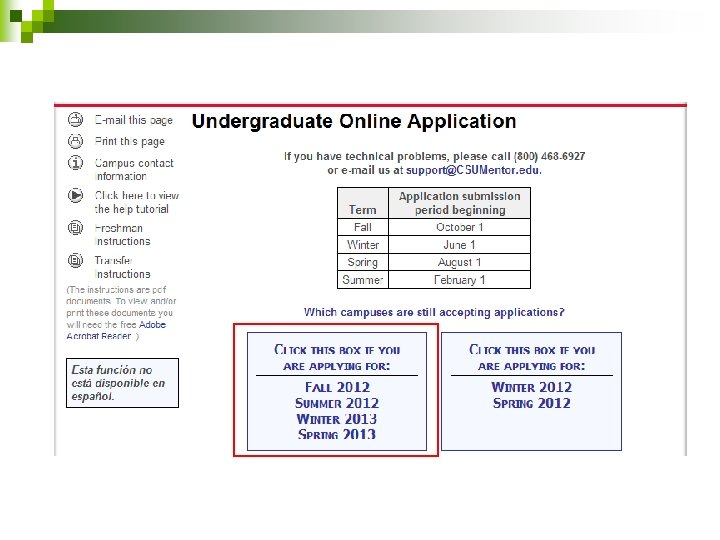Click here to view the help tutorial
720x540 pixels.
136,202
